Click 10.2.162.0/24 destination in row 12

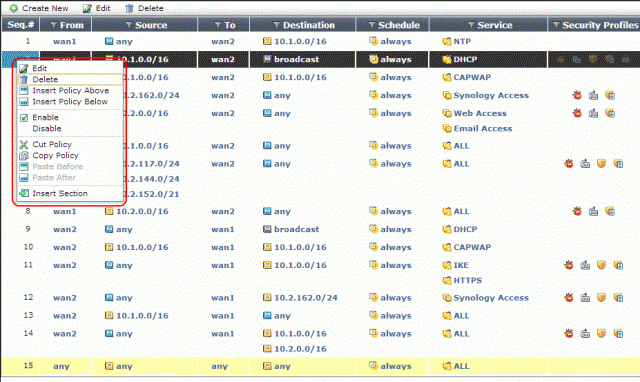[x=306, y=298]
